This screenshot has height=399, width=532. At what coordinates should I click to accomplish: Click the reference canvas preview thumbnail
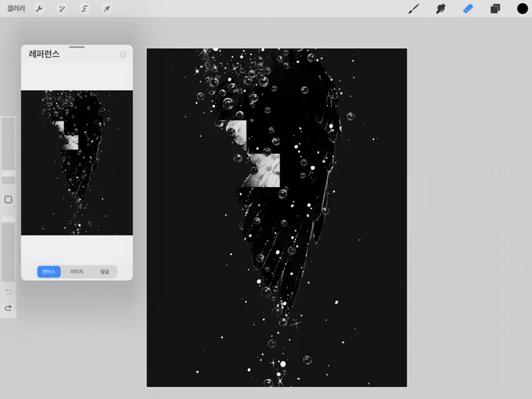click(x=77, y=163)
